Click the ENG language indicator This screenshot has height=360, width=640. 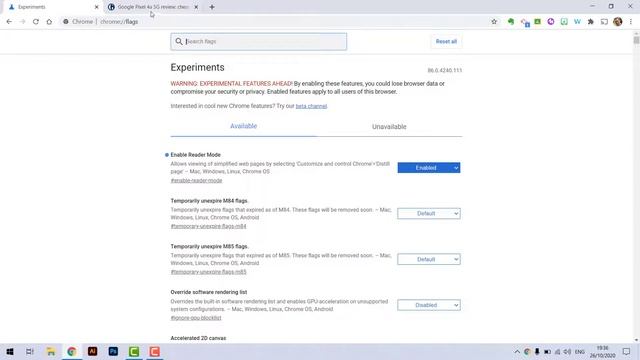[580, 352]
